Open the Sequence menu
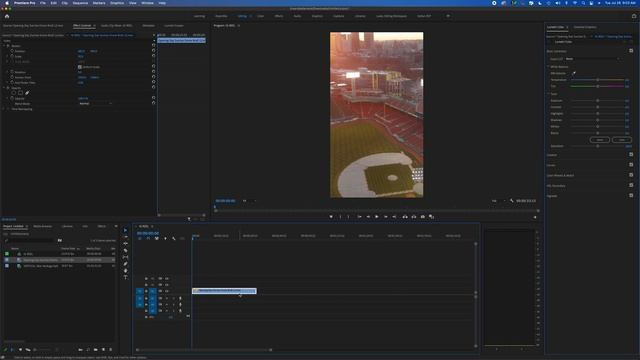Viewport: 640px width, 360px height. [x=80, y=3]
